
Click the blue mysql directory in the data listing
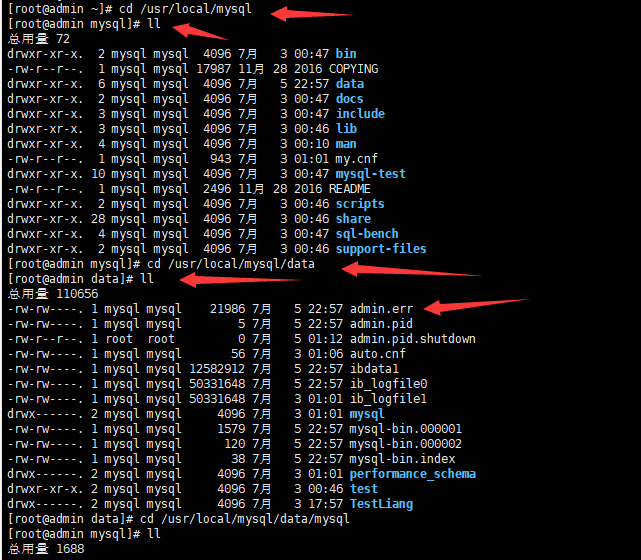(367, 414)
